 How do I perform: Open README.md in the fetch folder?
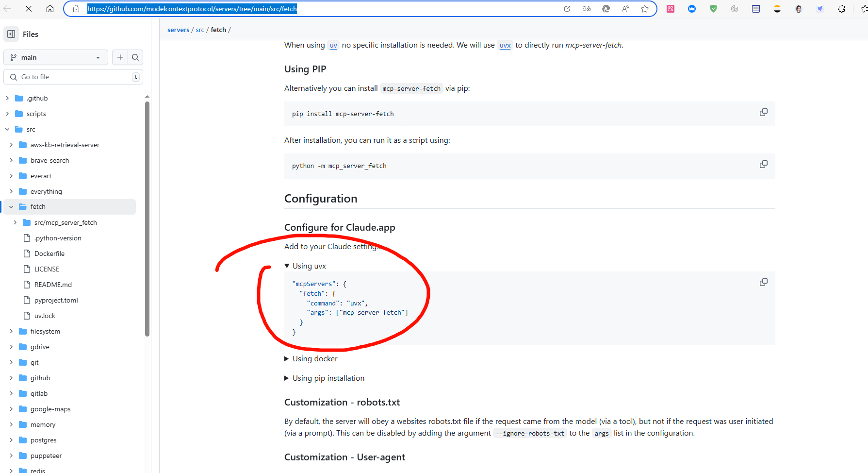pos(53,284)
